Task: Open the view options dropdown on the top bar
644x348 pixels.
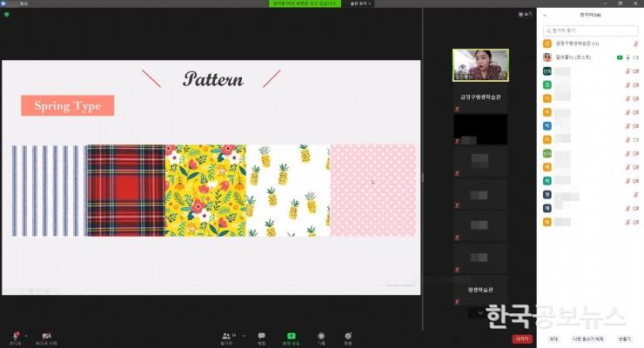Action: 360,3
